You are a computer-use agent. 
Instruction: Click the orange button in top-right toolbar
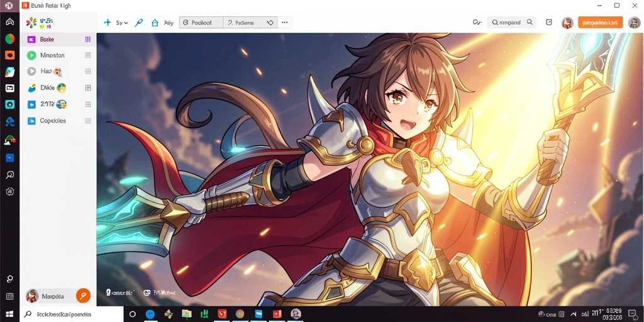click(x=600, y=23)
